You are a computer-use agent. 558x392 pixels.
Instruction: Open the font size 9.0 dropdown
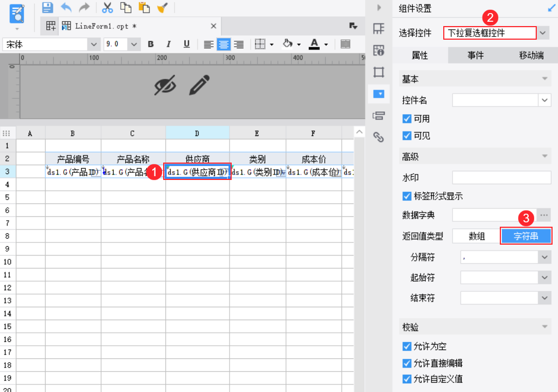click(x=134, y=45)
